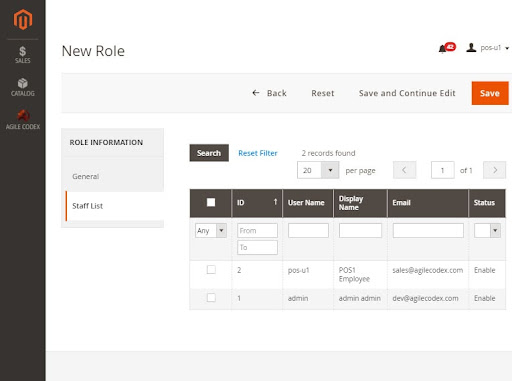The width and height of the screenshot is (512, 381).
Task: Click the ID To filter field
Action: pos(257,247)
